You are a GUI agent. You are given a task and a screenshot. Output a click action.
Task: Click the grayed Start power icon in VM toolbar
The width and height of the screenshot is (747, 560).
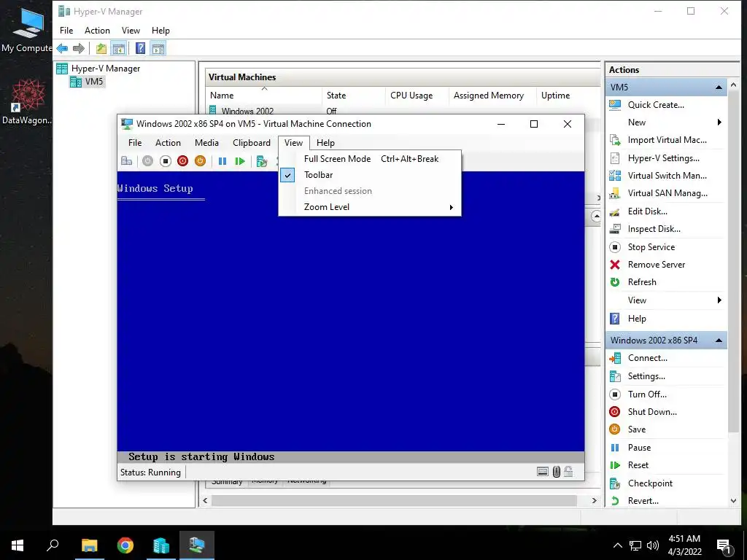147,161
